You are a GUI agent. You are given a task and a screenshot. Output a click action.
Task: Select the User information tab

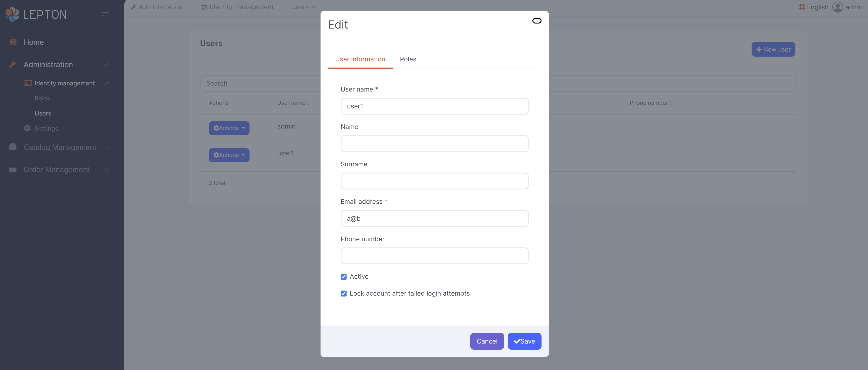click(360, 59)
